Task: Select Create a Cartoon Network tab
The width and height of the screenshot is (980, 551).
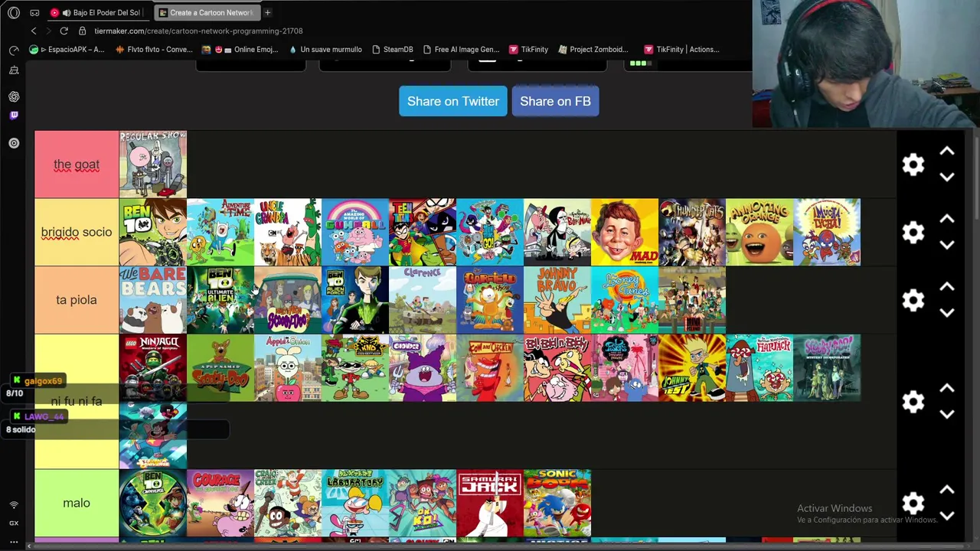Action: 207,12
